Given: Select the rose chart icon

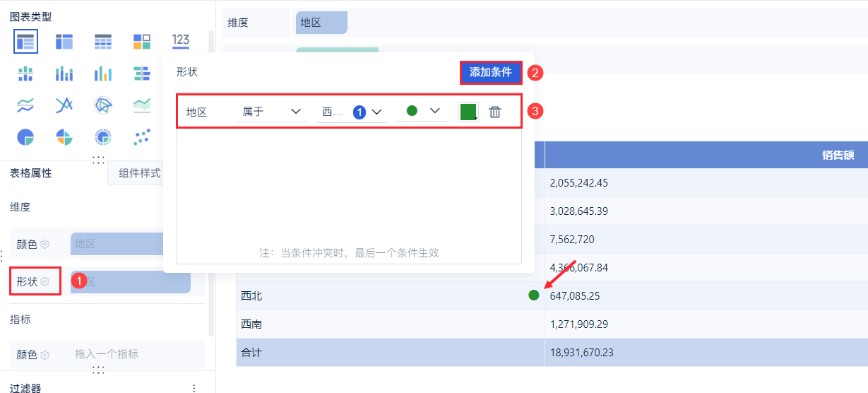Looking at the screenshot, I should pos(64,137).
